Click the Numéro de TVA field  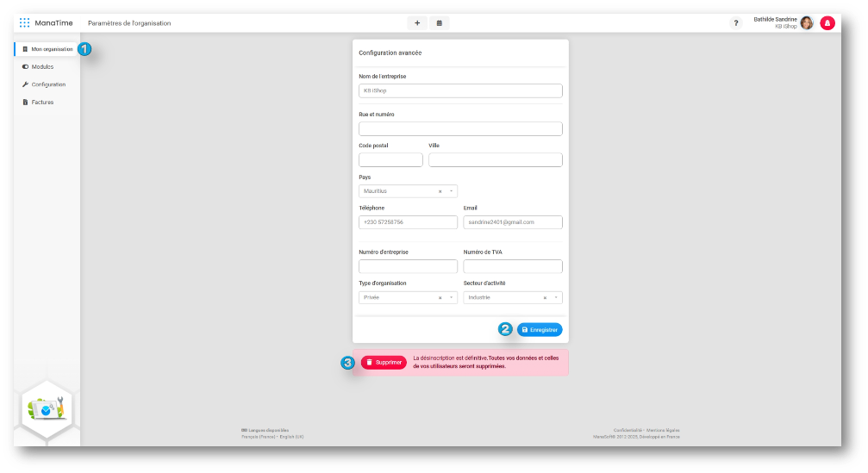[513, 266]
